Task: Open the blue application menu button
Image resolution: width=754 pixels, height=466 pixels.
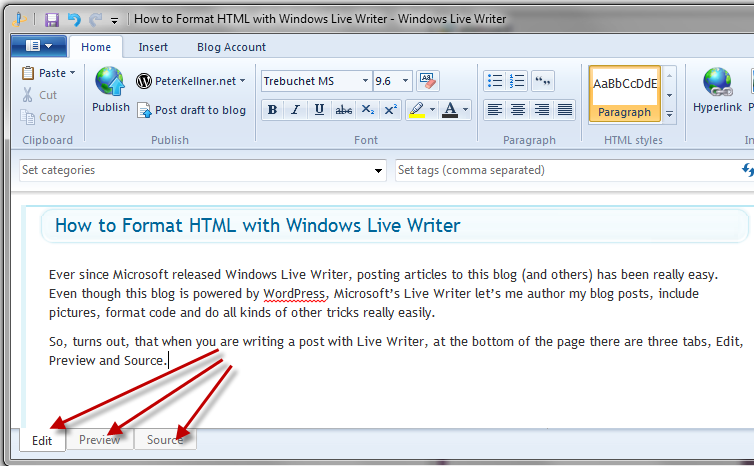Action: (39, 46)
